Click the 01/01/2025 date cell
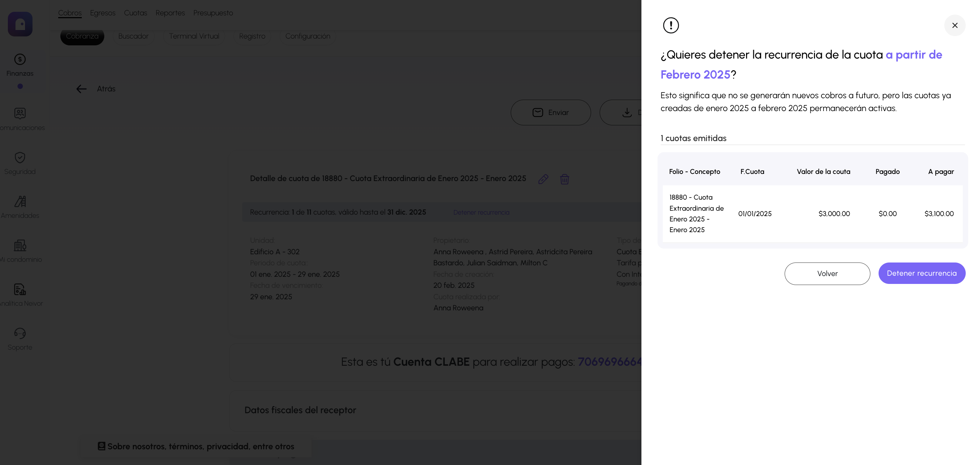This screenshot has width=980, height=465. [755, 214]
